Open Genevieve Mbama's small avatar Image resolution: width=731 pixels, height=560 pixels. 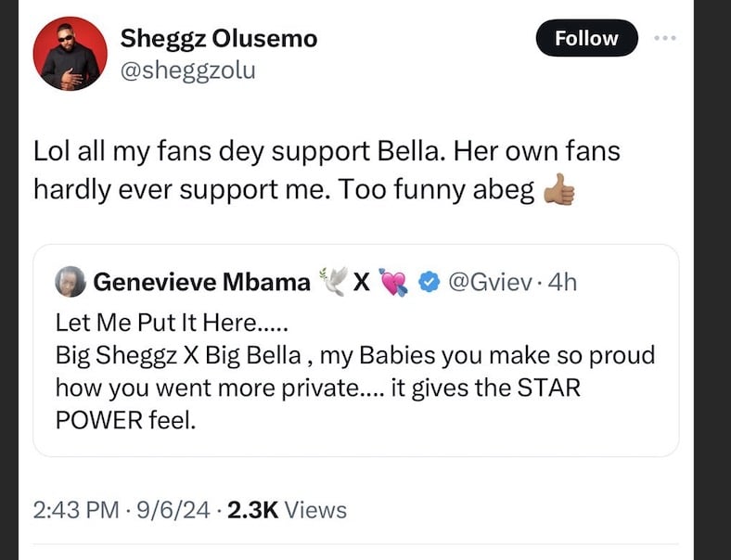(71, 282)
